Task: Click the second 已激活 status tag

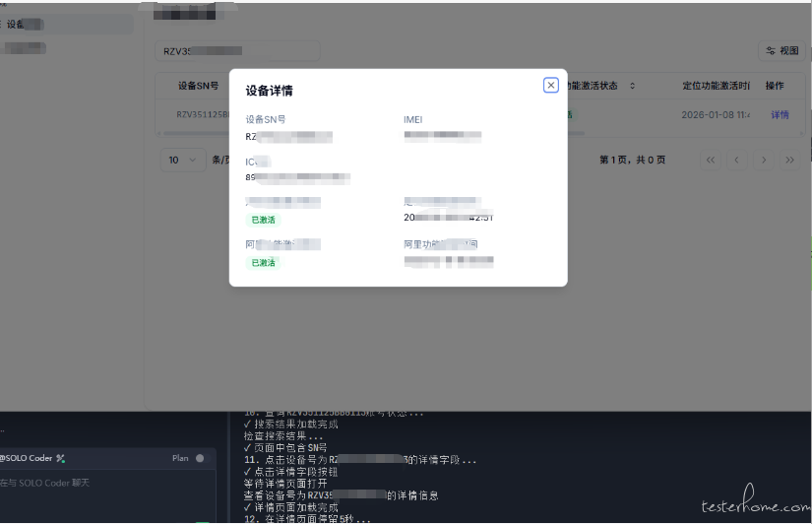Action: [x=263, y=263]
